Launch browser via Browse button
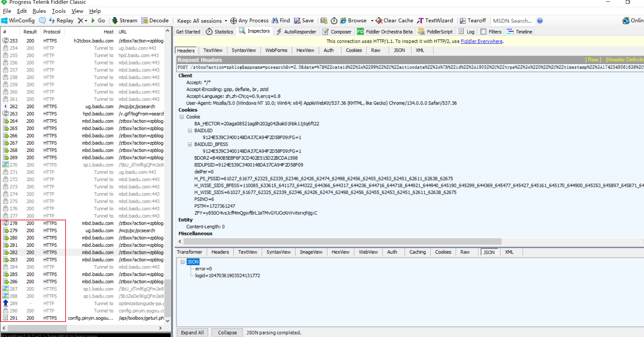This screenshot has height=337, width=644. (x=353, y=21)
